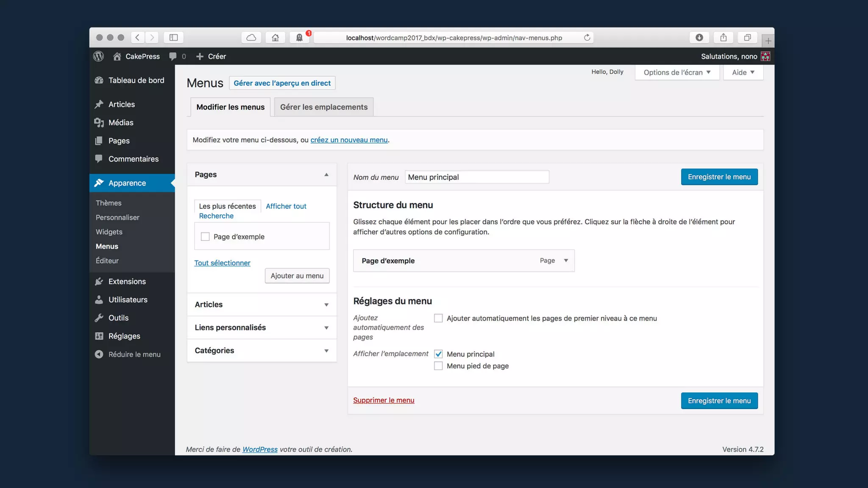Image resolution: width=868 pixels, height=488 pixels.
Task: Toggle the Safari sidebar icon
Action: 173,38
